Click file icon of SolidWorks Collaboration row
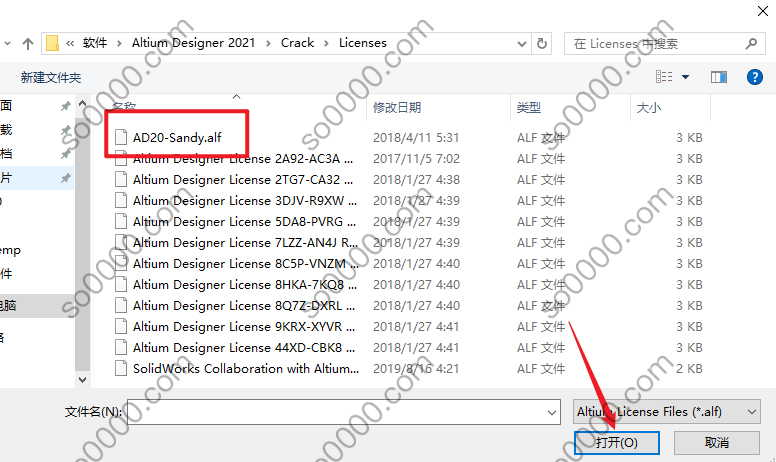 tap(121, 369)
